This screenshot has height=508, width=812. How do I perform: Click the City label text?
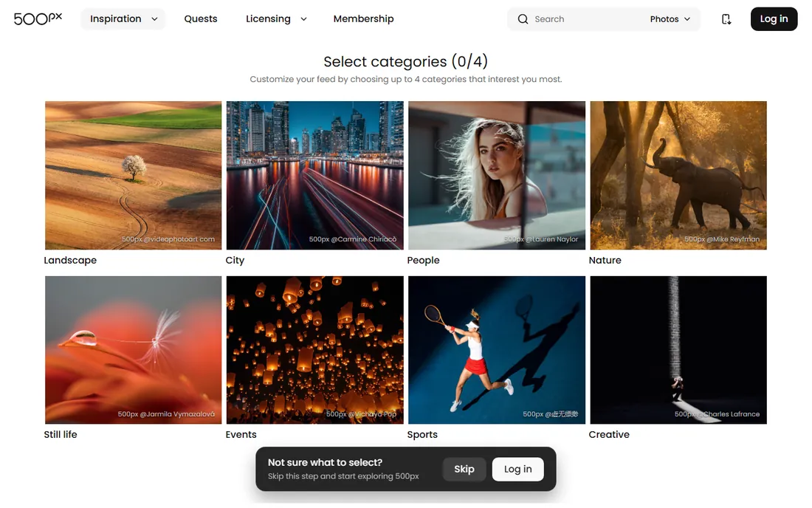click(x=235, y=260)
